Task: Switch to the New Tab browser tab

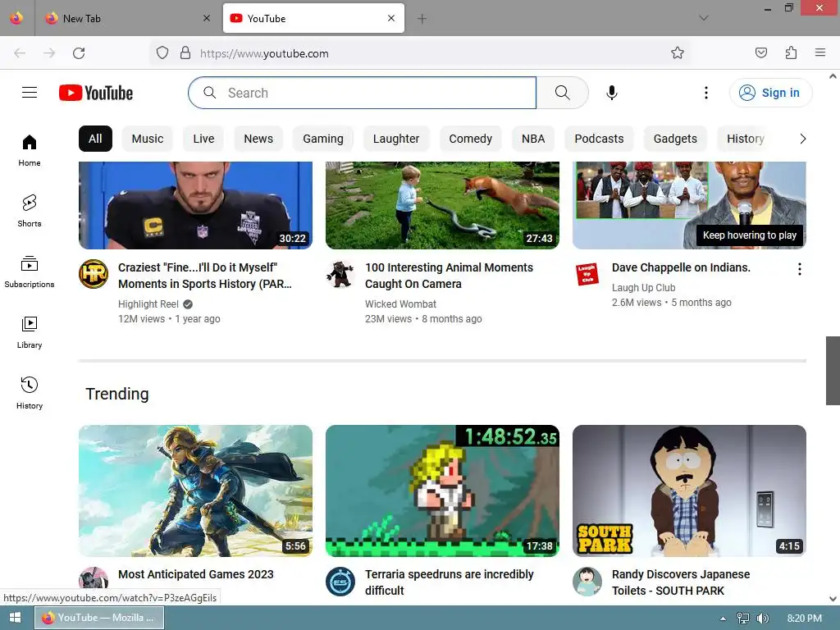Action: tap(127, 18)
